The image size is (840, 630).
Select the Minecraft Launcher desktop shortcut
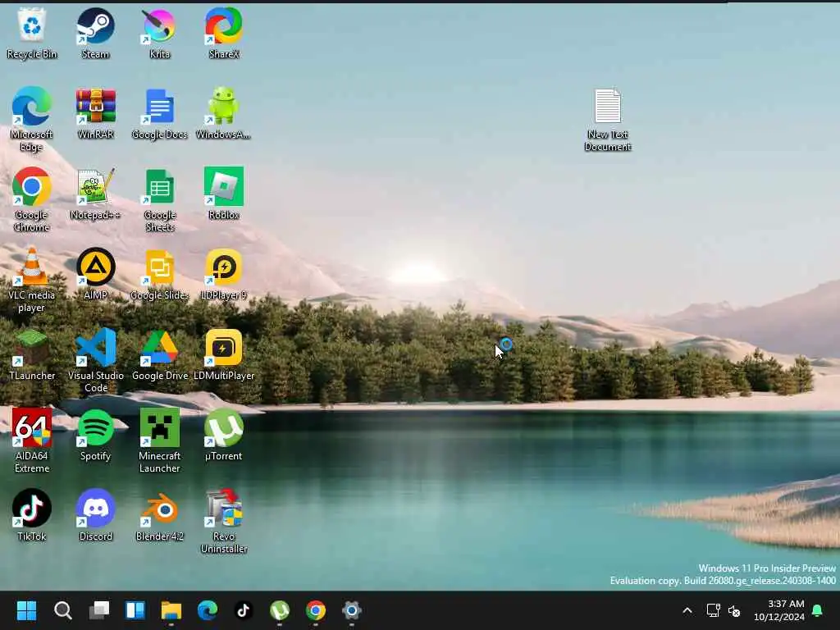pos(159,441)
